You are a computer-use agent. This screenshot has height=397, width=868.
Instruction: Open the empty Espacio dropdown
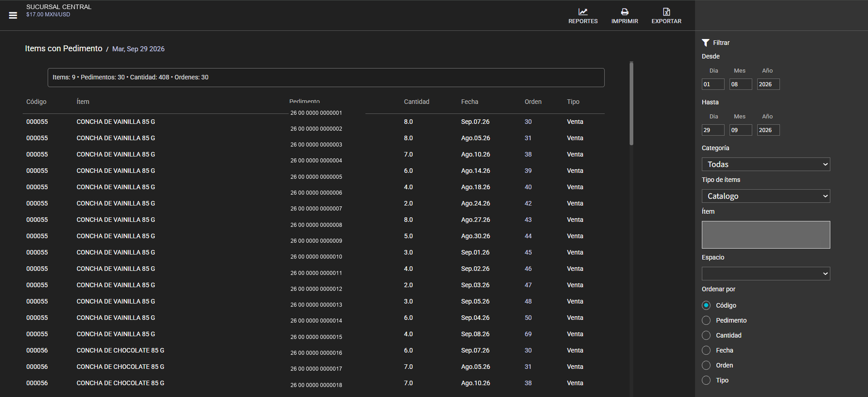766,274
